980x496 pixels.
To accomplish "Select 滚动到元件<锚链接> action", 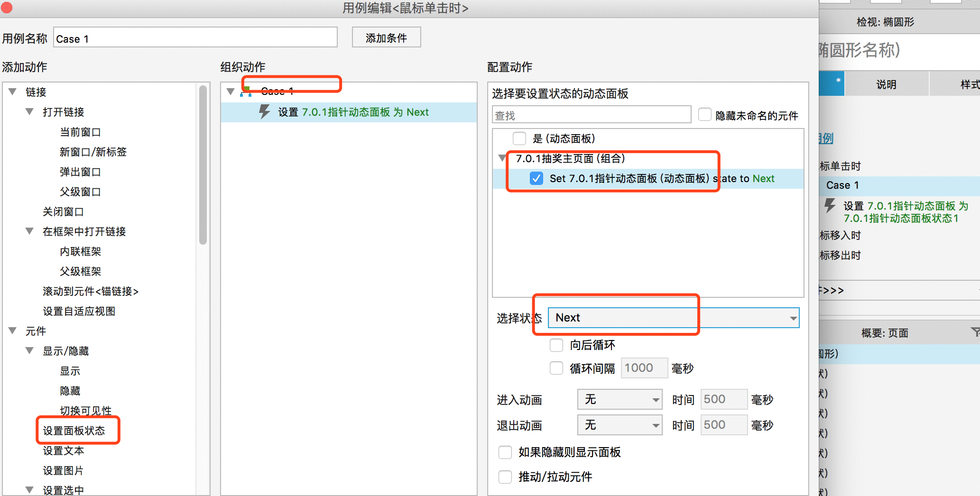I will tap(91, 291).
